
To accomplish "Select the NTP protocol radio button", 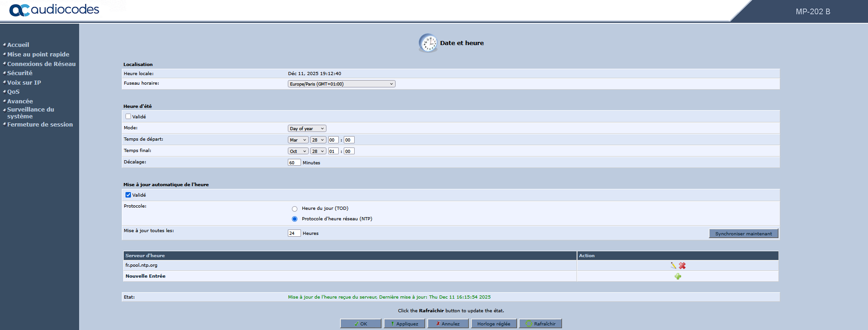I will (x=295, y=219).
